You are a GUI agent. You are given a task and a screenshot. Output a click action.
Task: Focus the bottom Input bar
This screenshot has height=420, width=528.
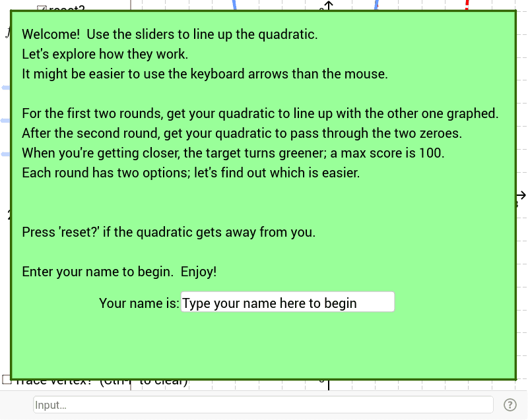click(x=263, y=405)
